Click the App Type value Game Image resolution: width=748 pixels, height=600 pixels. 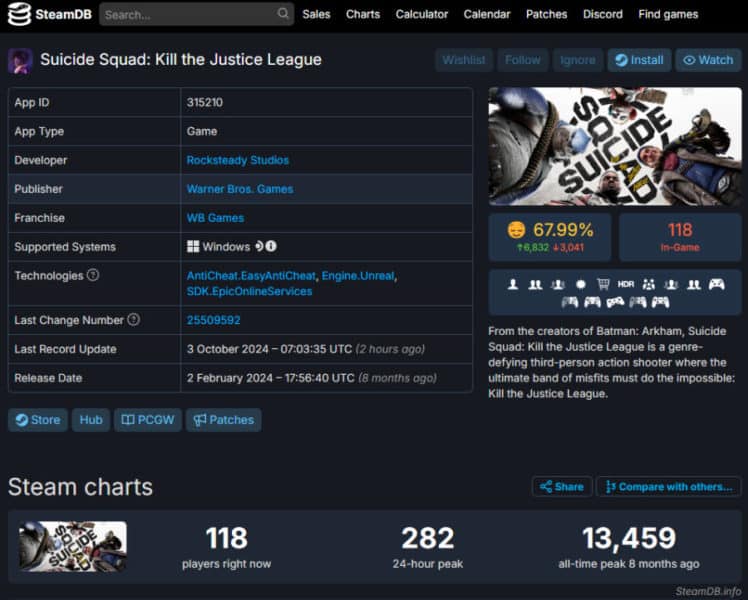[x=202, y=131]
